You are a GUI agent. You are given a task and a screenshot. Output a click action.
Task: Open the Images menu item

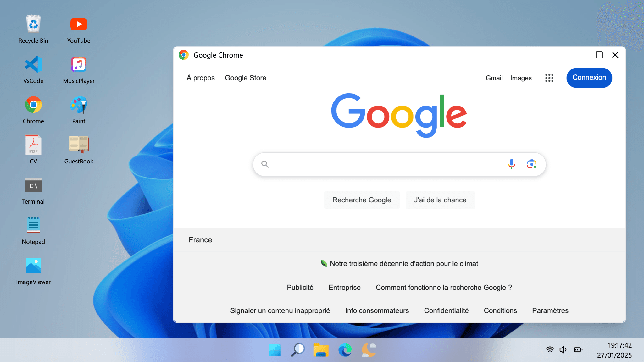coord(521,78)
